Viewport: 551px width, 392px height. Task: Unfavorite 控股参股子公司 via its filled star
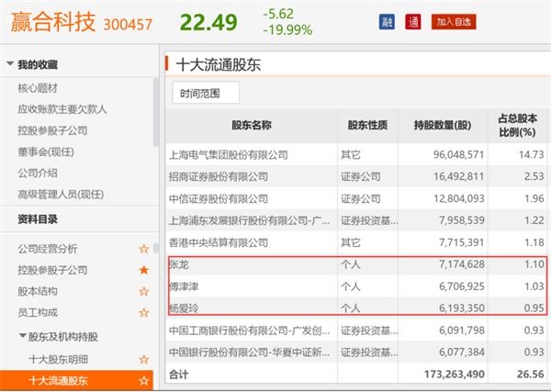click(144, 270)
